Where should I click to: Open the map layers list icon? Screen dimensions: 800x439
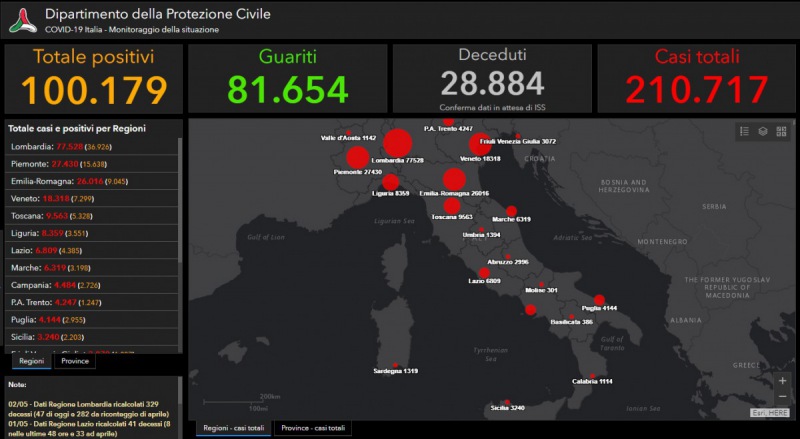click(762, 131)
